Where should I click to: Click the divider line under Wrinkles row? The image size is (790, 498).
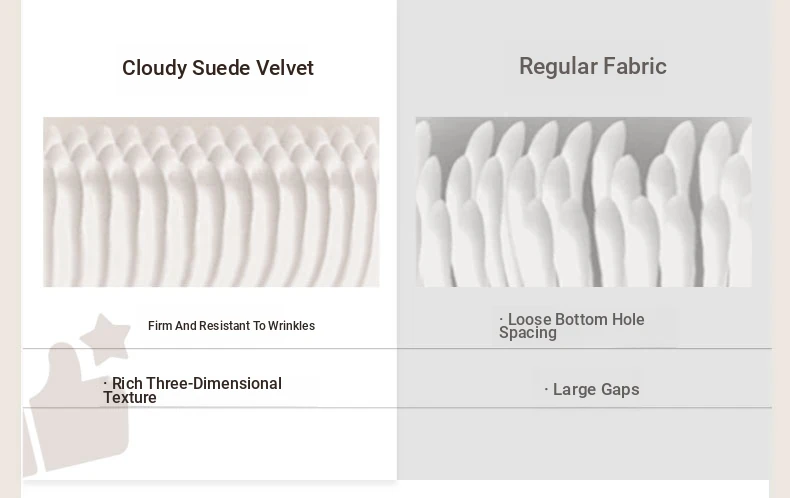(397, 348)
